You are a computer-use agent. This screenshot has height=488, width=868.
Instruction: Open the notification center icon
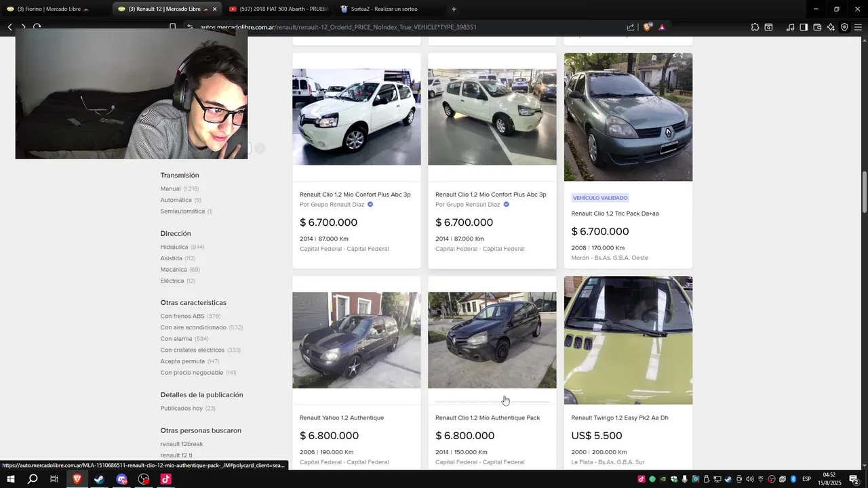point(854,479)
